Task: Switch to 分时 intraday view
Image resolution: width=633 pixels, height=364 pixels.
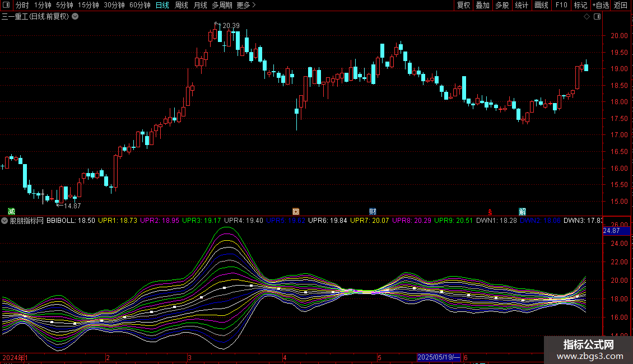Action: tap(22, 5)
